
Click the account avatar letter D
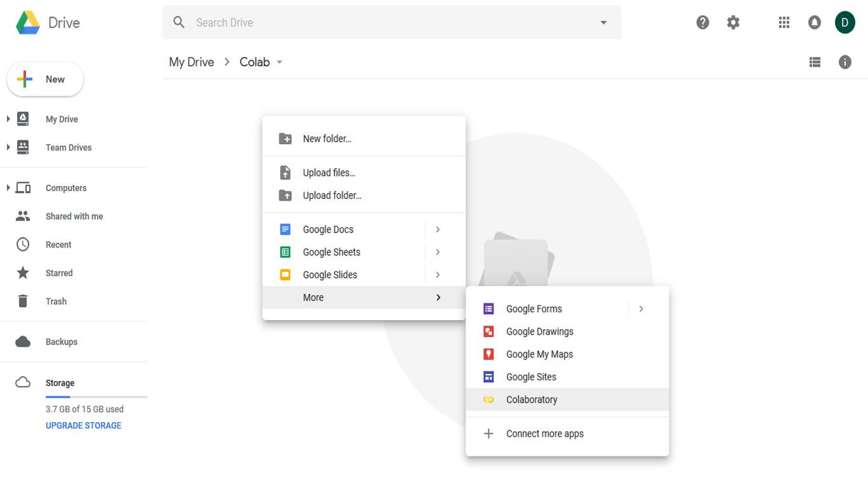845,23
